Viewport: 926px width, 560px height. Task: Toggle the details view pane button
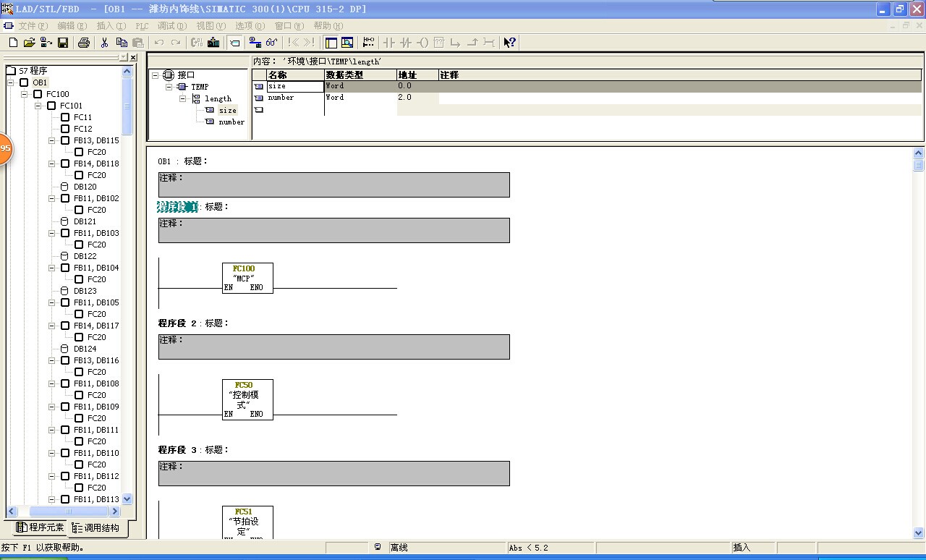347,43
